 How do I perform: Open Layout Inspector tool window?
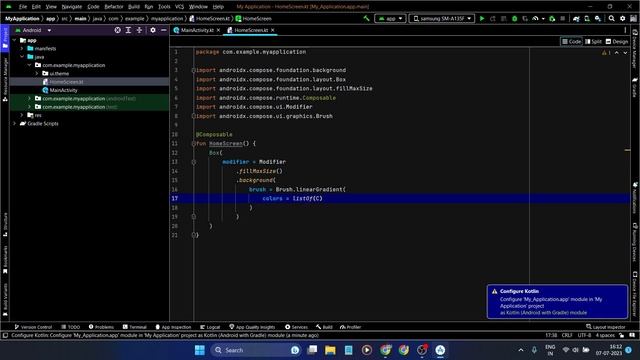point(606,327)
